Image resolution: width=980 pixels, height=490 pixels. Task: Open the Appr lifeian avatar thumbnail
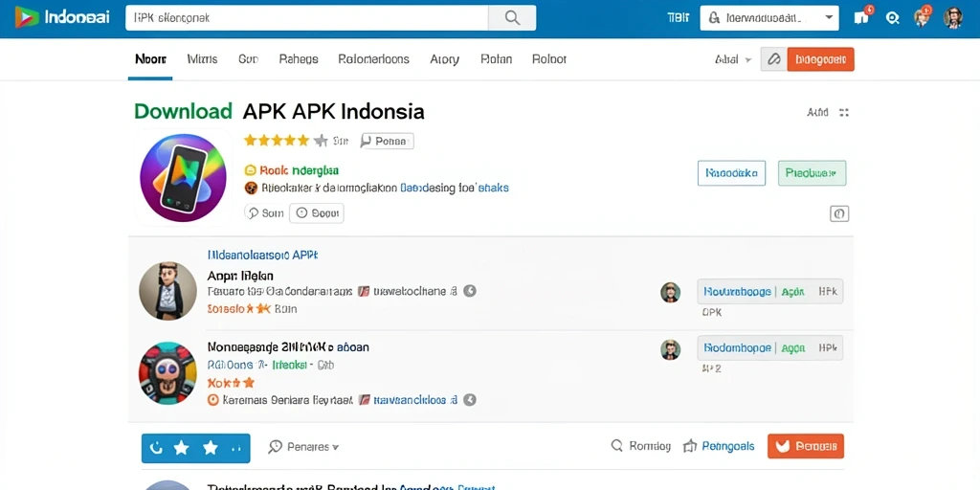167,291
